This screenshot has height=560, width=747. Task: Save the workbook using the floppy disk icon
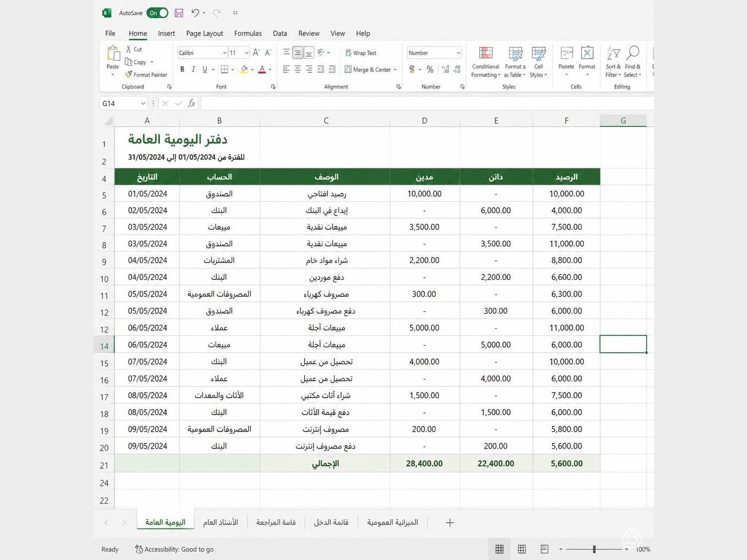pos(179,13)
